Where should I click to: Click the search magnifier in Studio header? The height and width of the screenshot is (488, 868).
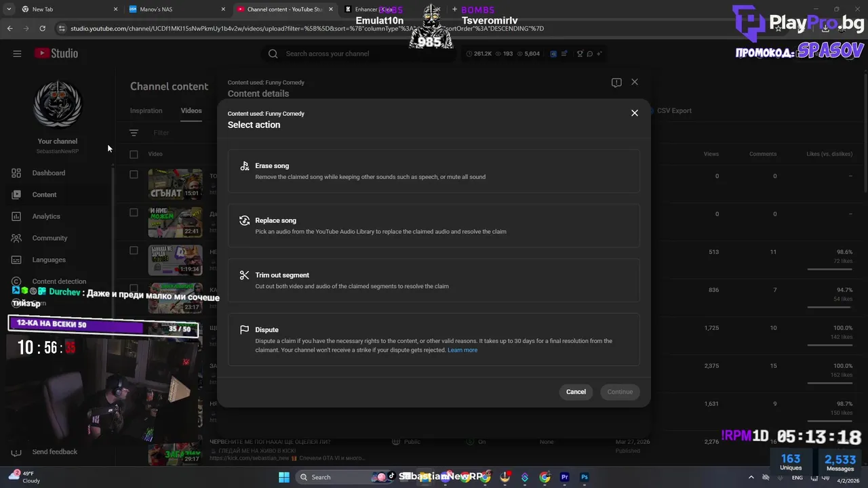[x=273, y=54]
